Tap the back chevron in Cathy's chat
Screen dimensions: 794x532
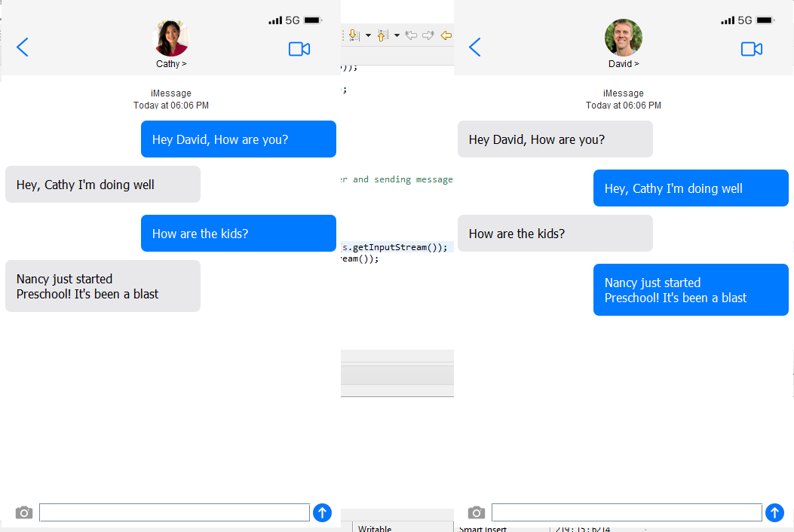pos(22,47)
